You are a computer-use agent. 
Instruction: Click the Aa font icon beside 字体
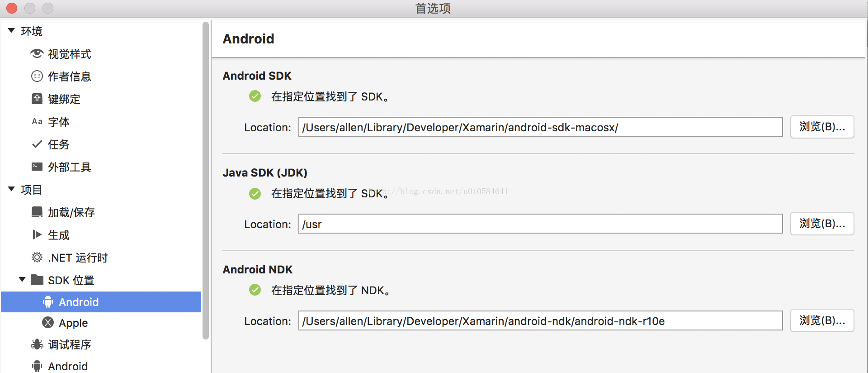37,121
